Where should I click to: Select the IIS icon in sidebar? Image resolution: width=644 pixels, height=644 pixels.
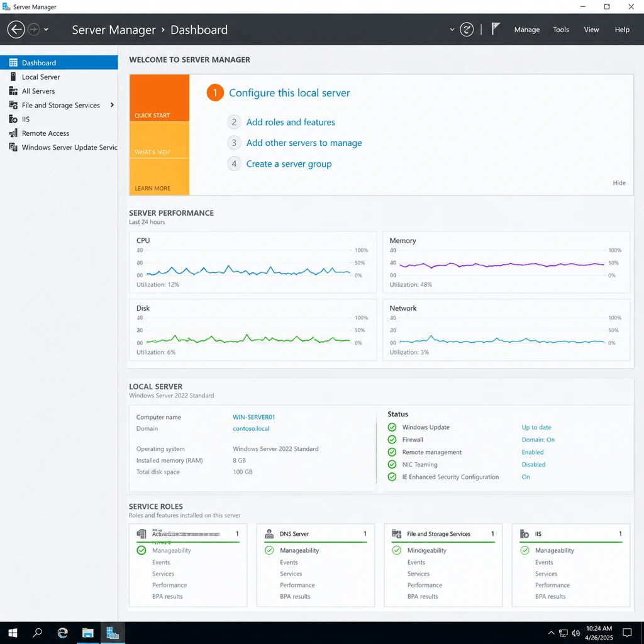tap(13, 119)
